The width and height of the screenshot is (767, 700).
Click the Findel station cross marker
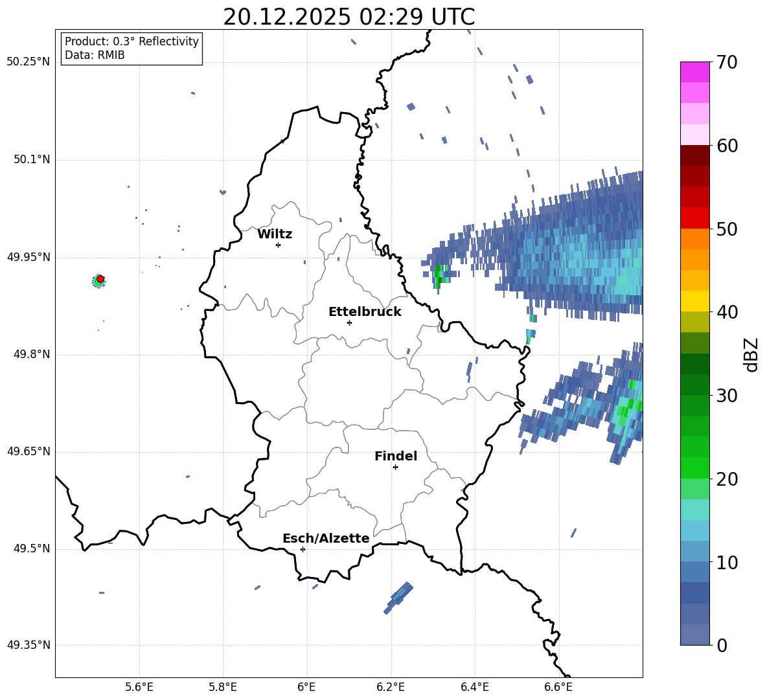[x=395, y=468]
